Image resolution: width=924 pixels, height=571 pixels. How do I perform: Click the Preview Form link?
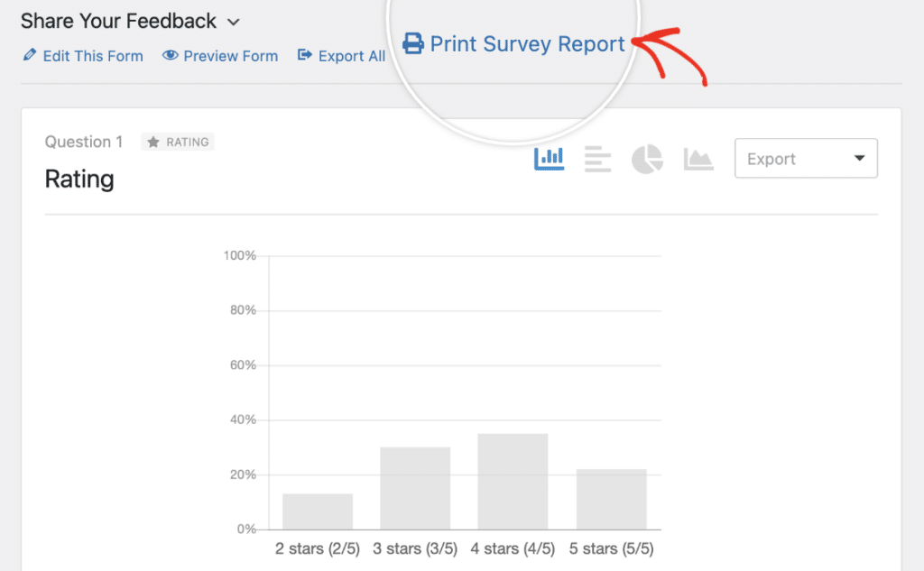click(x=230, y=55)
